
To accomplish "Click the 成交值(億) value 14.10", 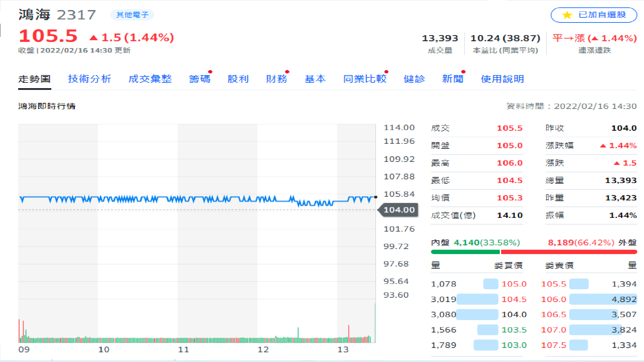I will click(x=509, y=215).
